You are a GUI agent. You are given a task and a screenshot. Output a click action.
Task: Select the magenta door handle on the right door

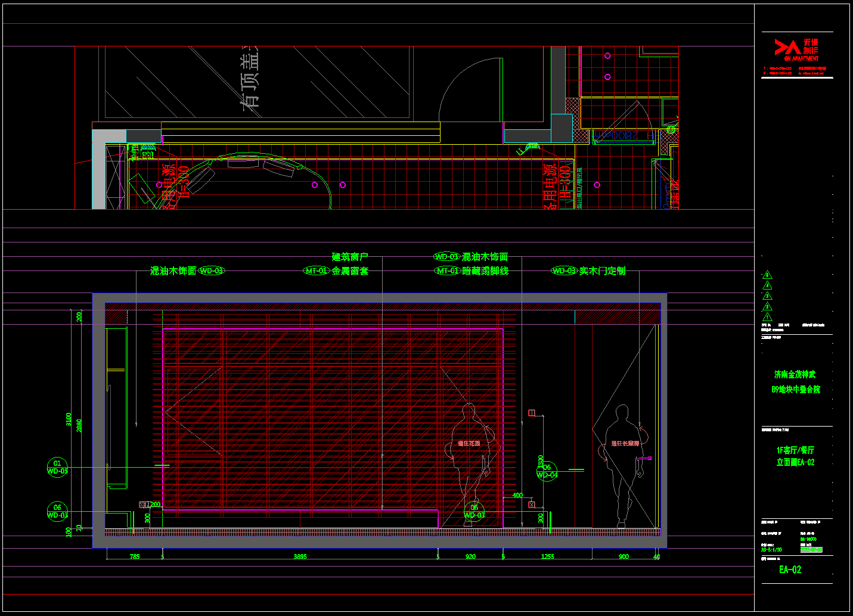point(644,458)
